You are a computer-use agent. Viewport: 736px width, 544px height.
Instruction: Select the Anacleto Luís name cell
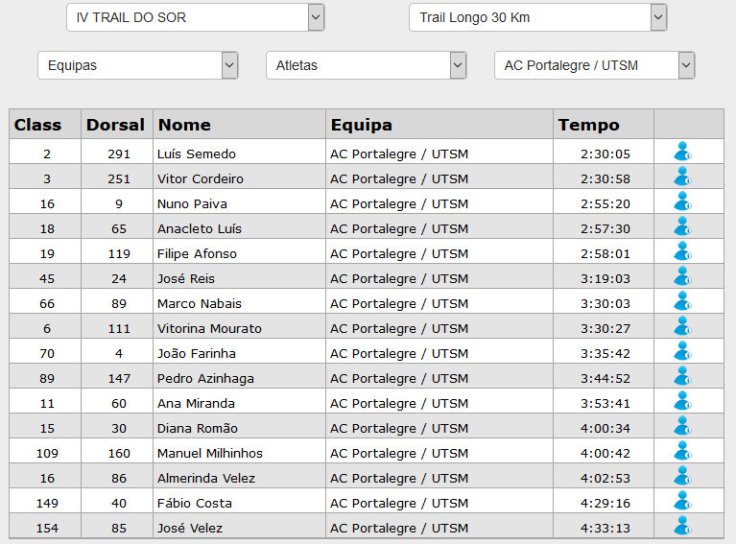[x=199, y=228]
